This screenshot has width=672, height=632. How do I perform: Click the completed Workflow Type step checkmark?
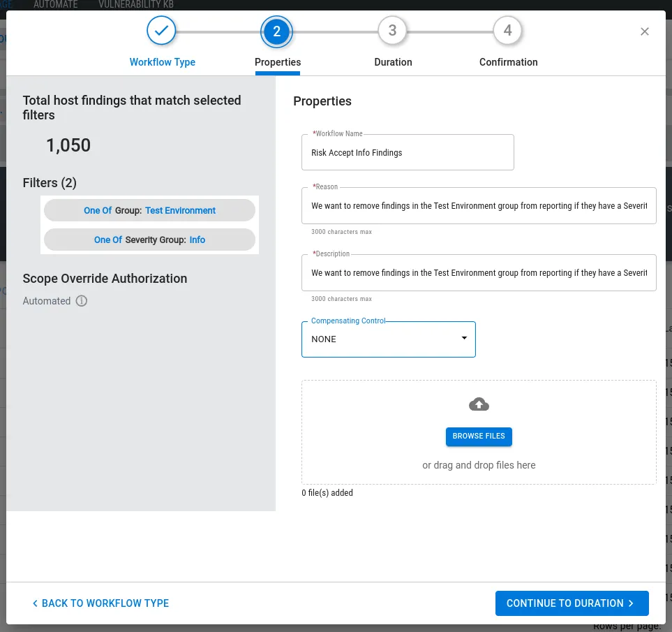[x=161, y=31]
